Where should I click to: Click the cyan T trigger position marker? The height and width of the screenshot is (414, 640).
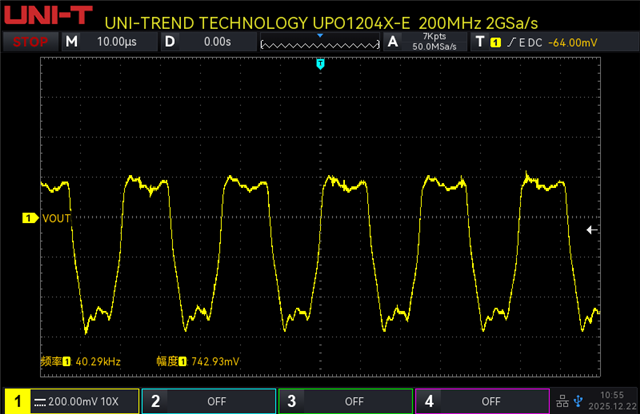(x=320, y=64)
